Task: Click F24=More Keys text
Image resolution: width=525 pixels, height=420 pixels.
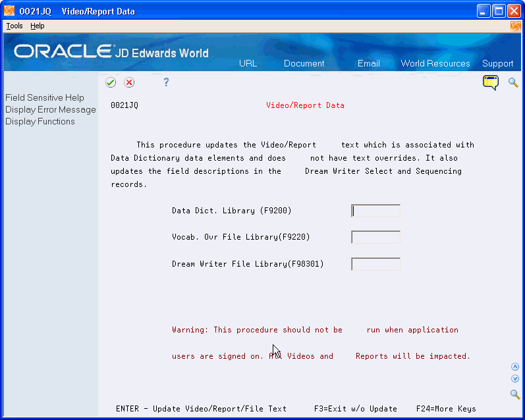Action: (x=446, y=409)
